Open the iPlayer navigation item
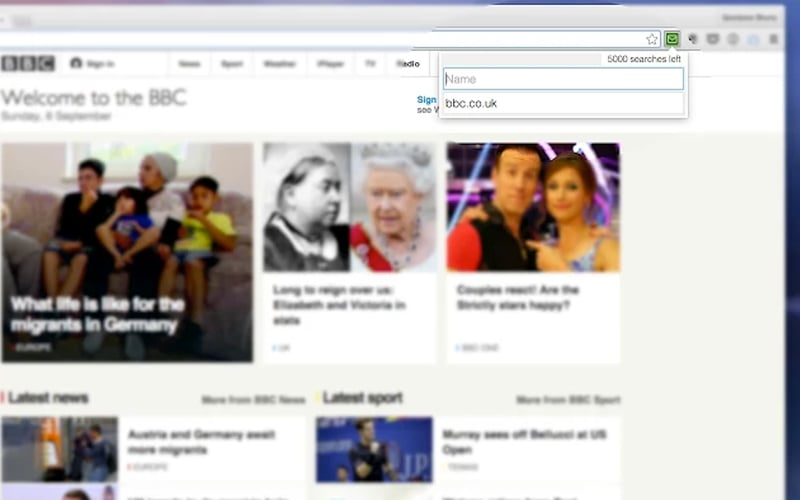This screenshot has height=500, width=800. tap(331, 64)
